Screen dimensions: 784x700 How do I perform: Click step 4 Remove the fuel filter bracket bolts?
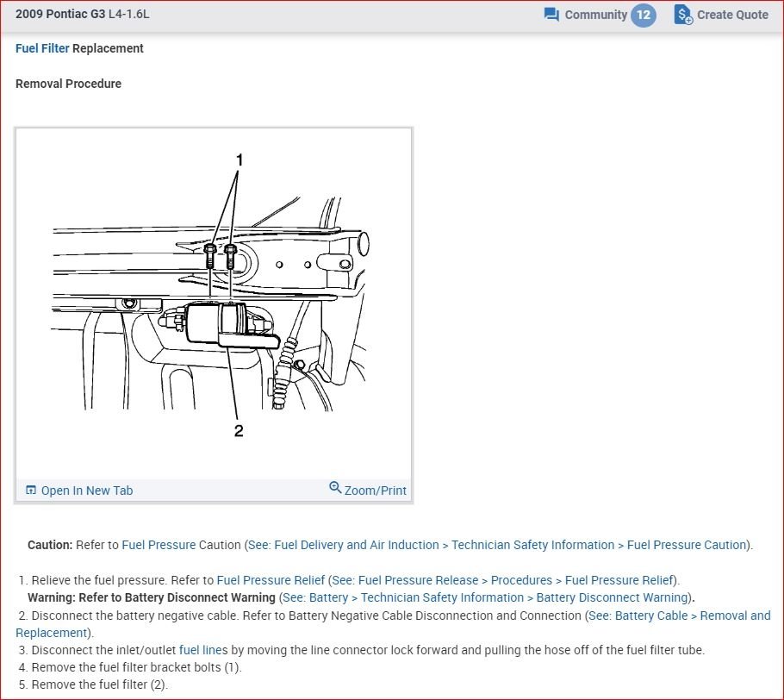[x=130, y=667]
